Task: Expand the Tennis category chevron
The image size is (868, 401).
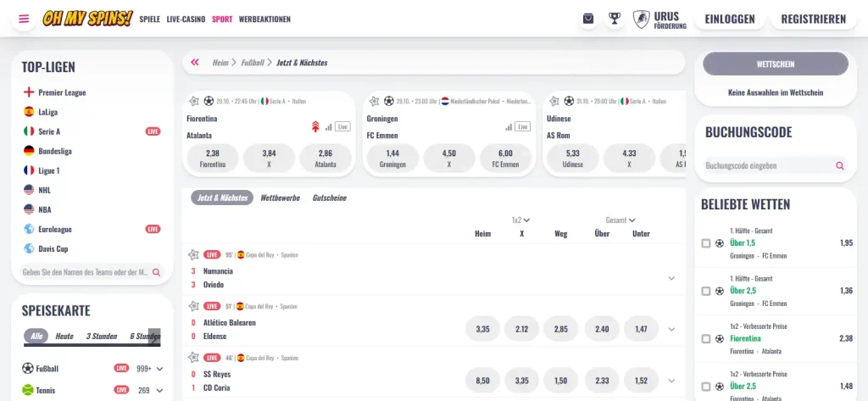Action: pyautogui.click(x=159, y=391)
